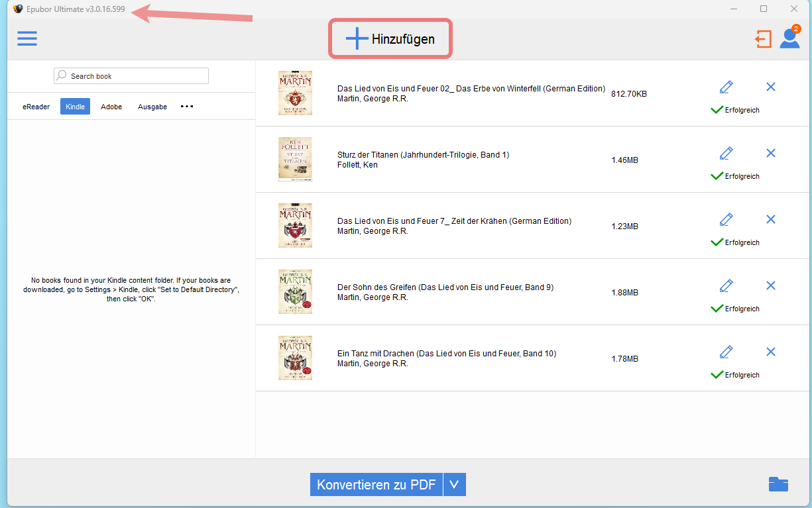Click file size 1.23MB
This screenshot has height=508, width=812.
(625, 227)
